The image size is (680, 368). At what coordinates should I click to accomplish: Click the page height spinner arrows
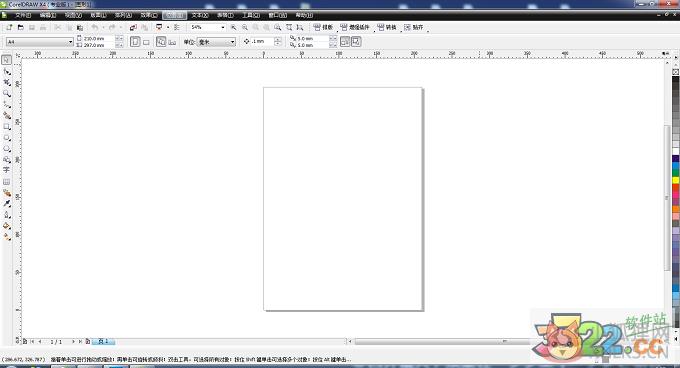119,45
